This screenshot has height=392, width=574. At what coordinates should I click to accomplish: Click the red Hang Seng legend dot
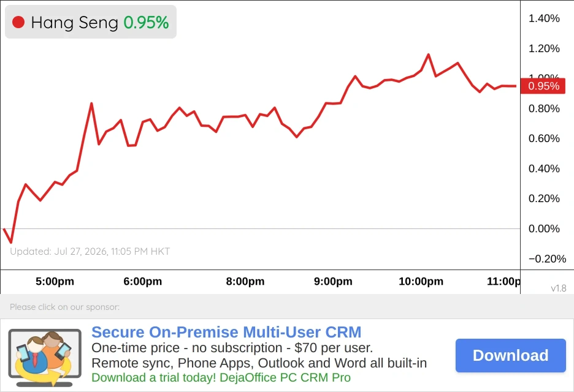[18, 22]
